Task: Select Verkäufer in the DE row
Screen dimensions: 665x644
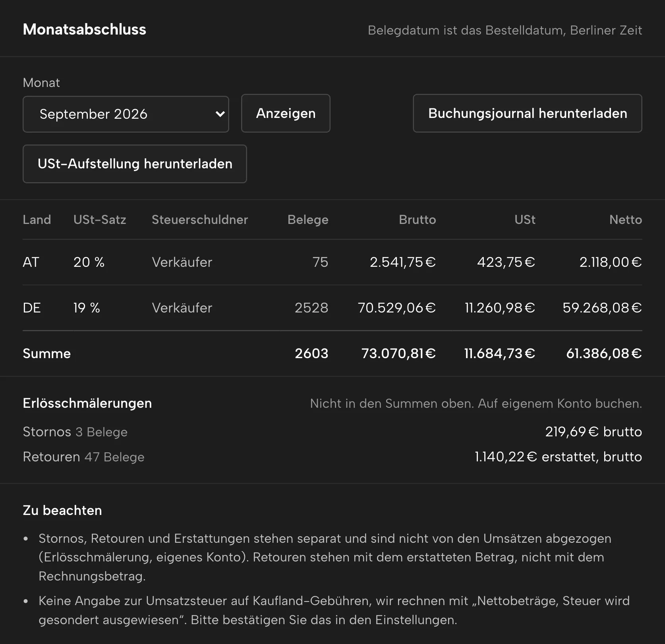Action: 182,308
